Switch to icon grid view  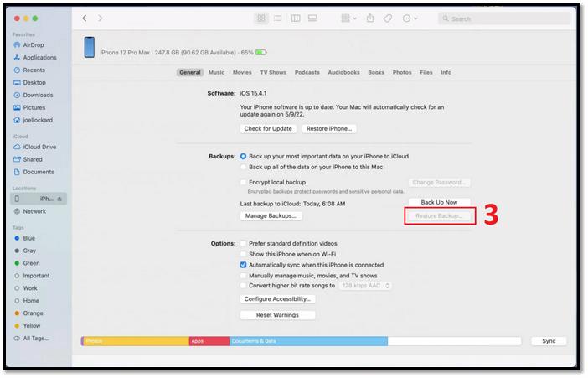[261, 18]
